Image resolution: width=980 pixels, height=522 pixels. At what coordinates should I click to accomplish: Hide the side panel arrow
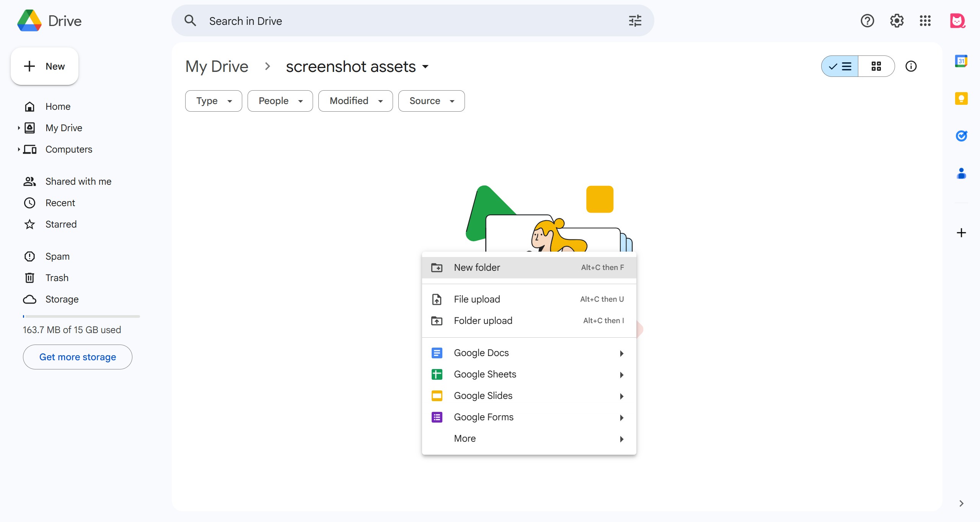(961, 503)
